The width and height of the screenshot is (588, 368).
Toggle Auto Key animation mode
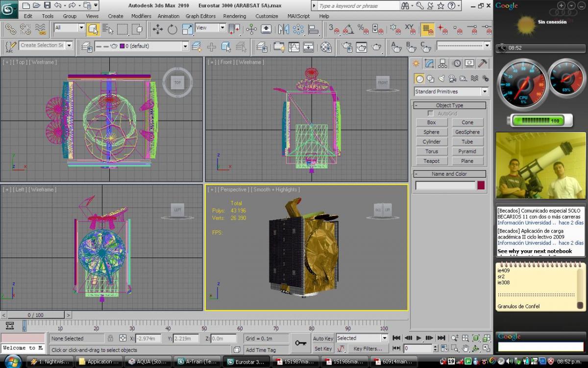[x=323, y=339]
